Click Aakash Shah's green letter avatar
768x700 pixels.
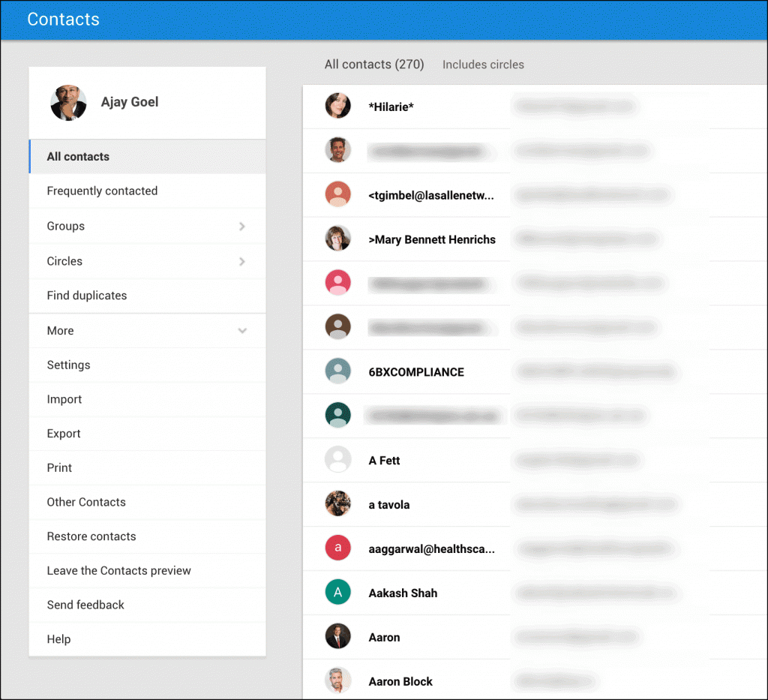(x=337, y=593)
